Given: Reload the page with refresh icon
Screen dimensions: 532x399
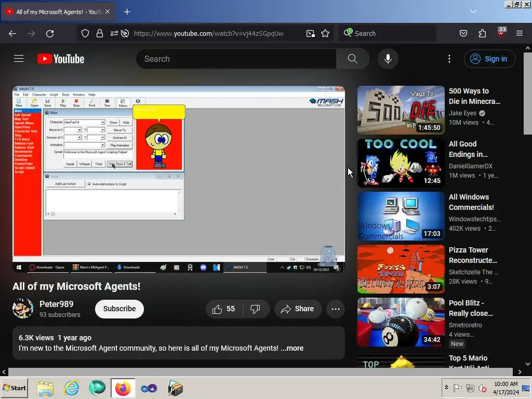Looking at the screenshot, I should tap(50, 33).
